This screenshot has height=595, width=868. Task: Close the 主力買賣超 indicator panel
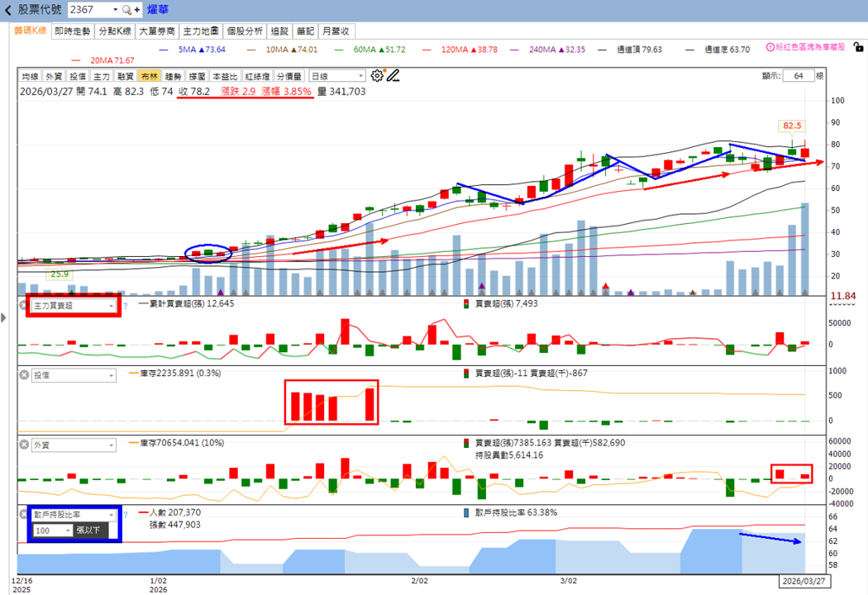24,306
